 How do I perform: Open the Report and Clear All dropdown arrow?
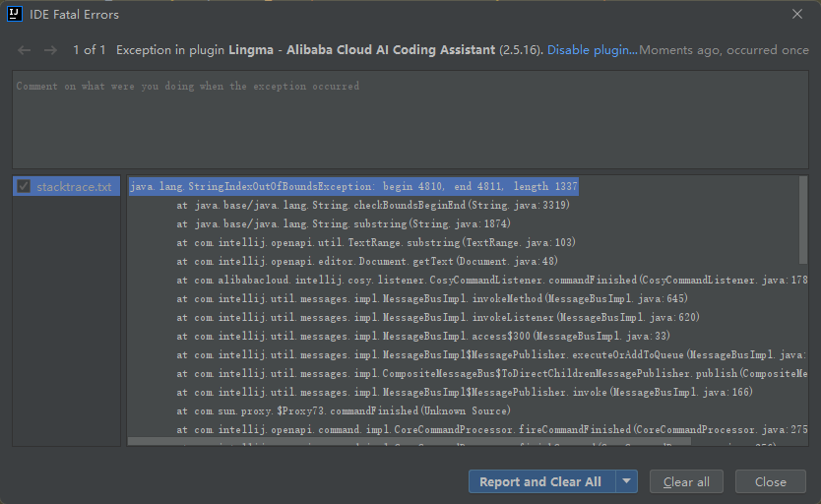627,481
